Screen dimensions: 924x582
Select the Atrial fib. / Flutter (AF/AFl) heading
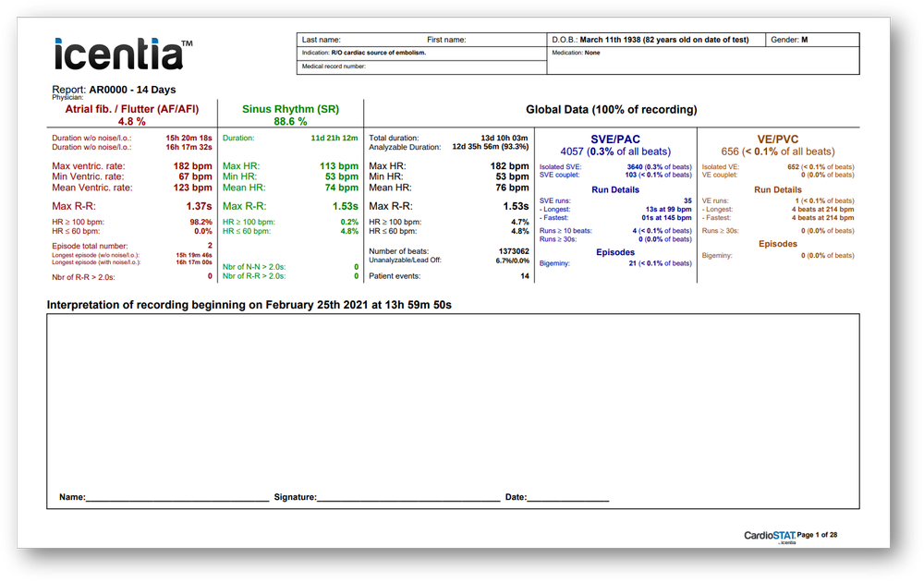click(x=131, y=108)
